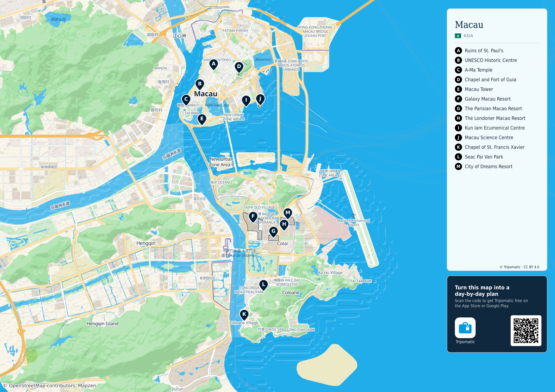This screenshot has width=555, height=392.
Task: Click the 'Macau' title in the side panel
Action: coord(469,25)
